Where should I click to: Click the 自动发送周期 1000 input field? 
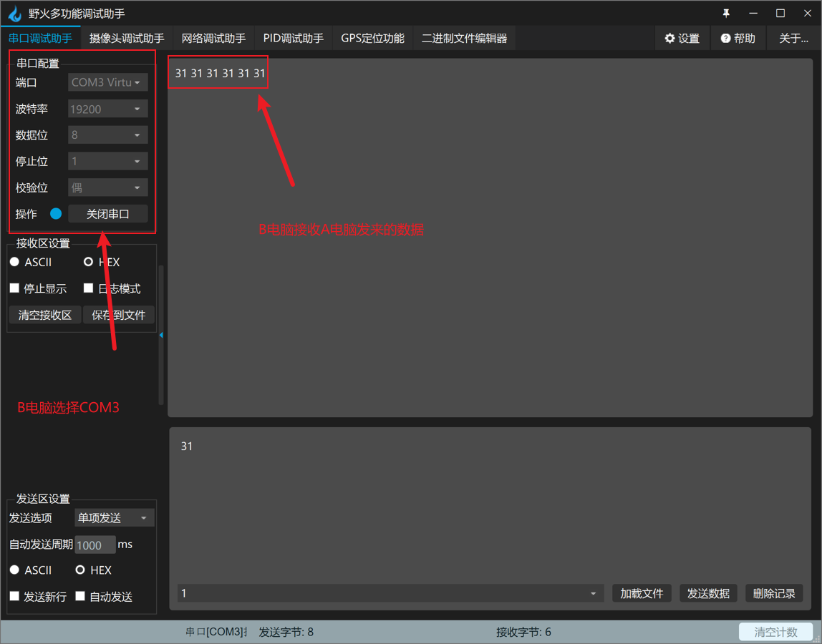coord(95,545)
